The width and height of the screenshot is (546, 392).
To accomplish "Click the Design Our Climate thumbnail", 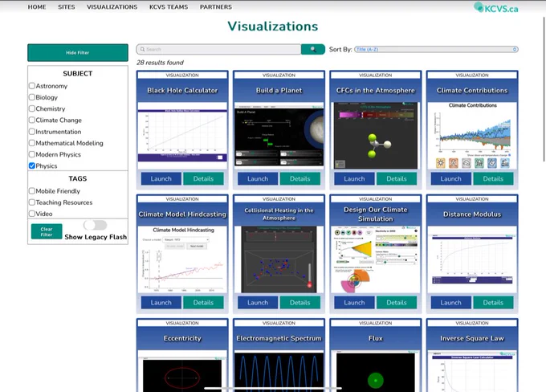I will pos(376,259).
